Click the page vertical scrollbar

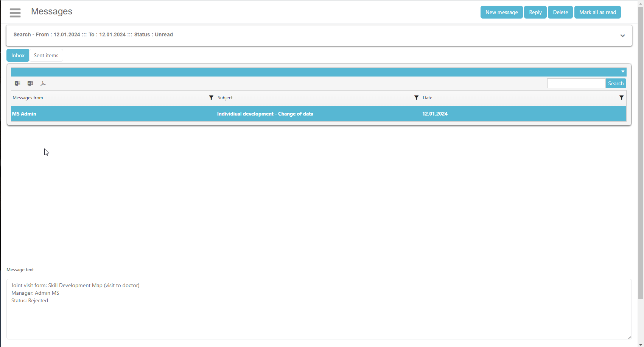(641, 152)
